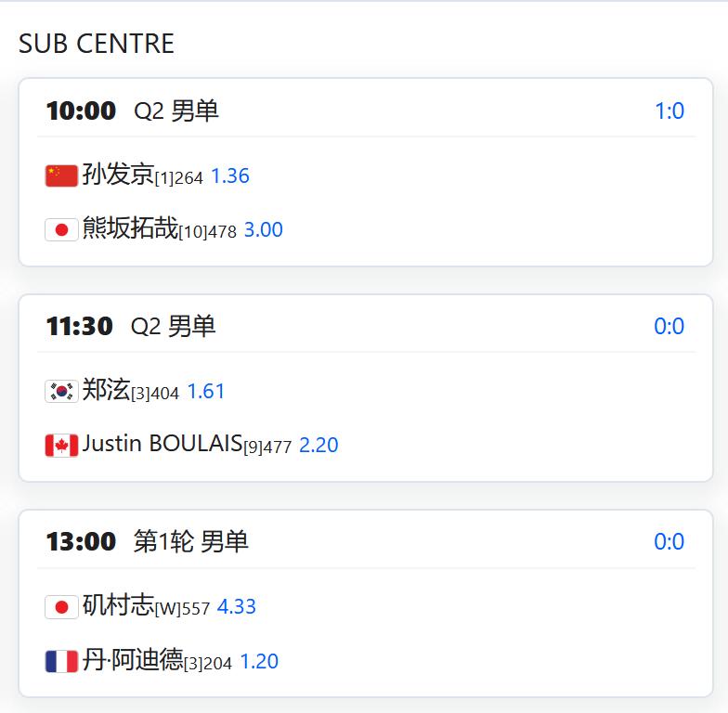Open player 丹·阿迪德's name

pos(133,660)
